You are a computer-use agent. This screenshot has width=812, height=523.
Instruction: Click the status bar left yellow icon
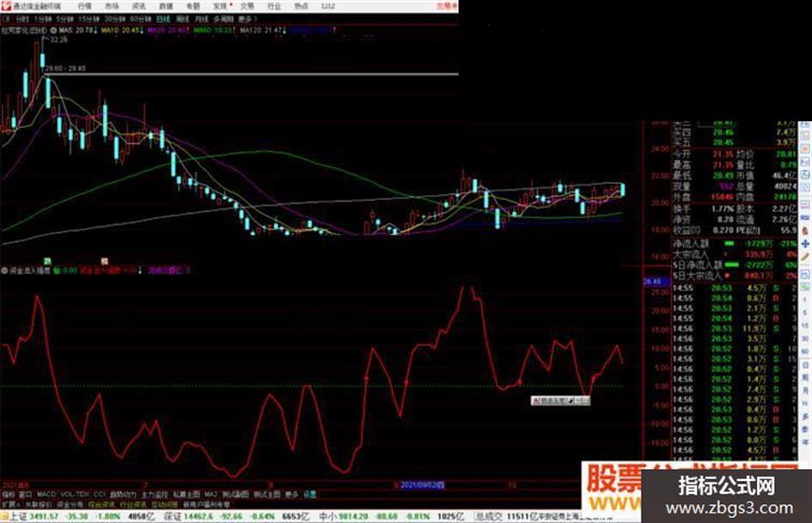pos(4,516)
